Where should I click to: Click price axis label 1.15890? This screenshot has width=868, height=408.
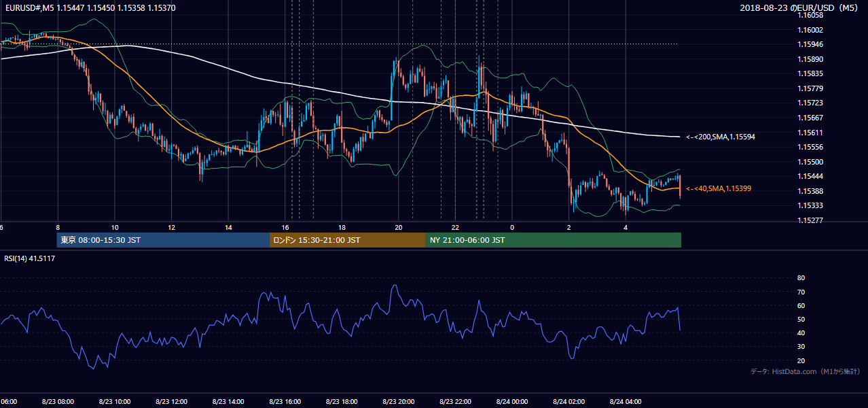(x=811, y=59)
